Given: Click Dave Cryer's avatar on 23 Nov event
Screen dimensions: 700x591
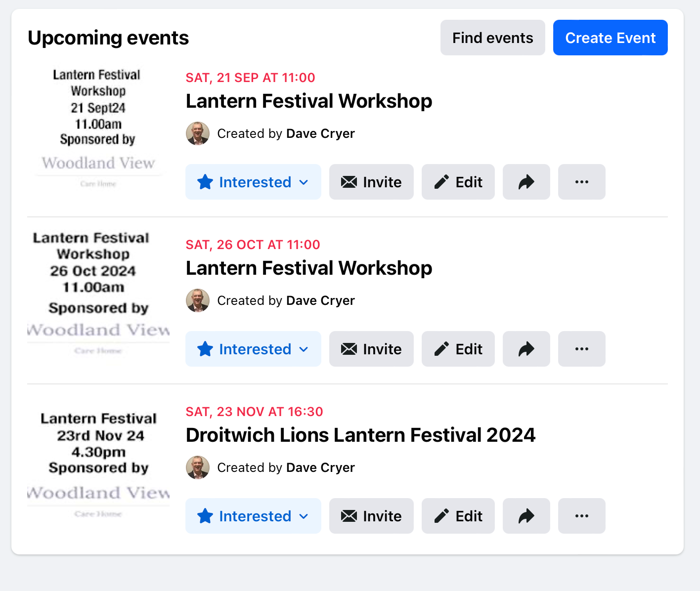Looking at the screenshot, I should (198, 467).
